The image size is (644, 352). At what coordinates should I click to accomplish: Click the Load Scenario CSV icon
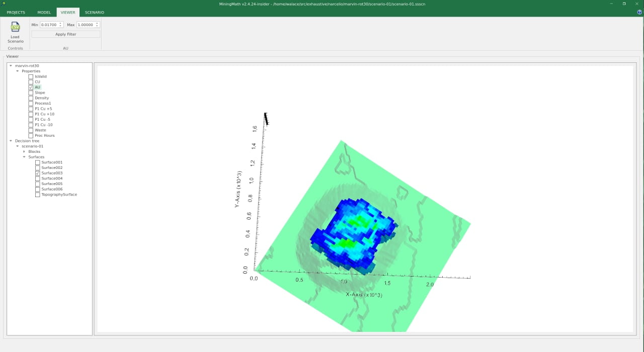pos(15,28)
